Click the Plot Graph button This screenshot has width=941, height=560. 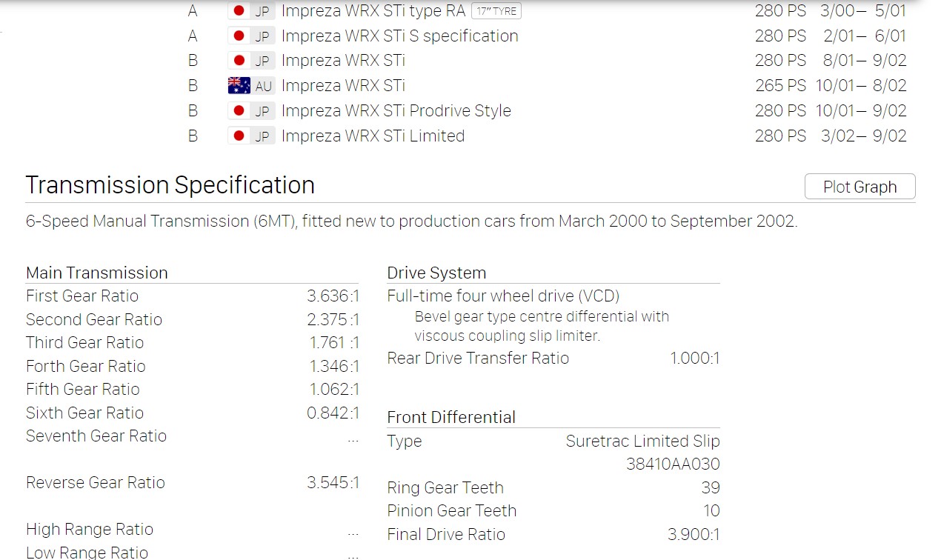click(859, 187)
